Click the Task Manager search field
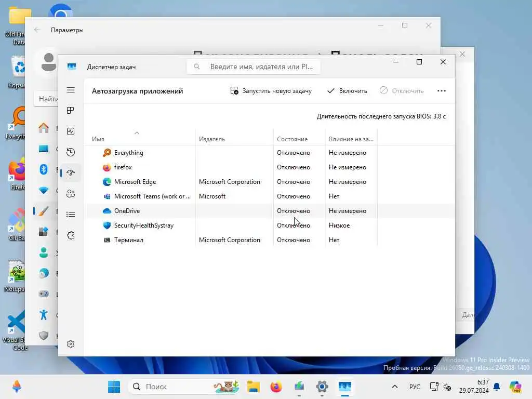This screenshot has height=399, width=532. (254, 67)
